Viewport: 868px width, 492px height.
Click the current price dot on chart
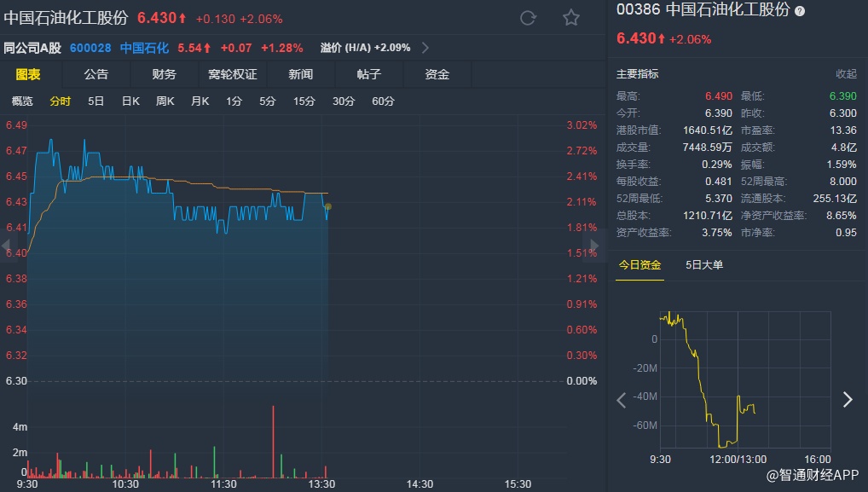click(x=328, y=206)
